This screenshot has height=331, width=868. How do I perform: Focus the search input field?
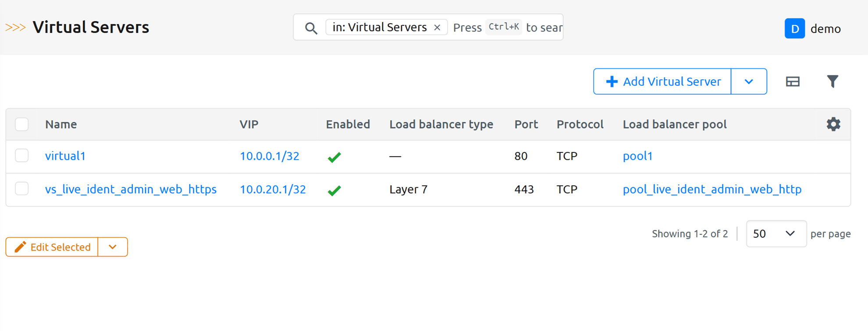(x=506, y=28)
